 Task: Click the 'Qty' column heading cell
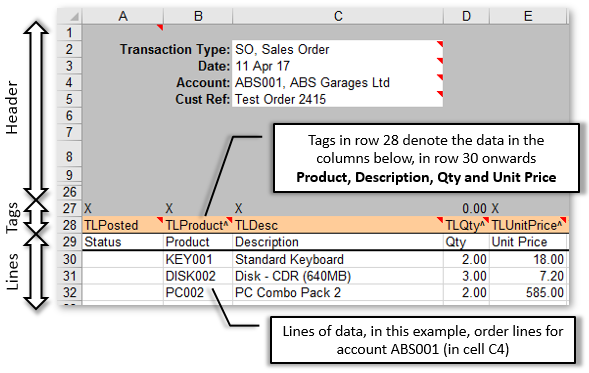tap(466, 242)
